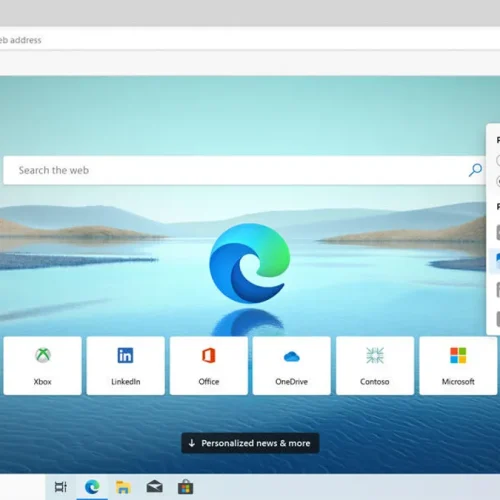Open Task View from the taskbar
Screen dimensions: 500x500
[x=61, y=487]
